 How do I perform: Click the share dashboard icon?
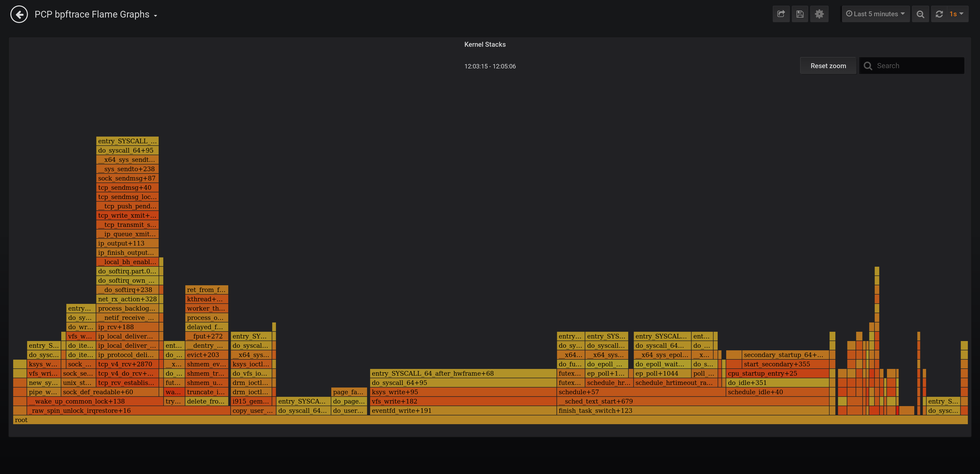[781, 14]
